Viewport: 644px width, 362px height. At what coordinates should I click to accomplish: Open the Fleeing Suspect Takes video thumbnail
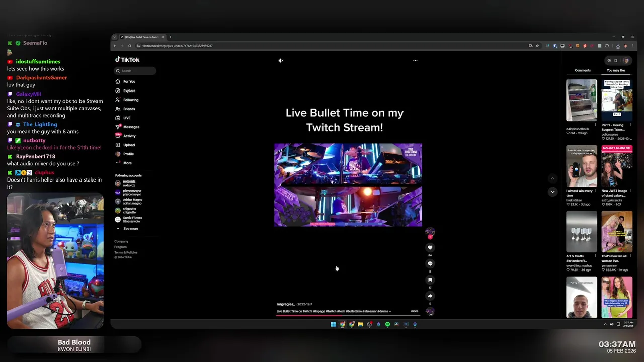[617, 100]
